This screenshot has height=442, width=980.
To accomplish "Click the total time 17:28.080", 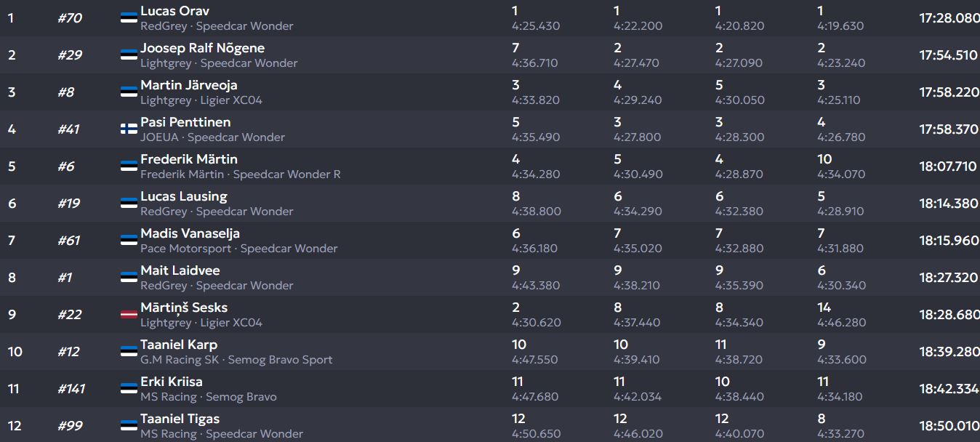I will point(949,18).
